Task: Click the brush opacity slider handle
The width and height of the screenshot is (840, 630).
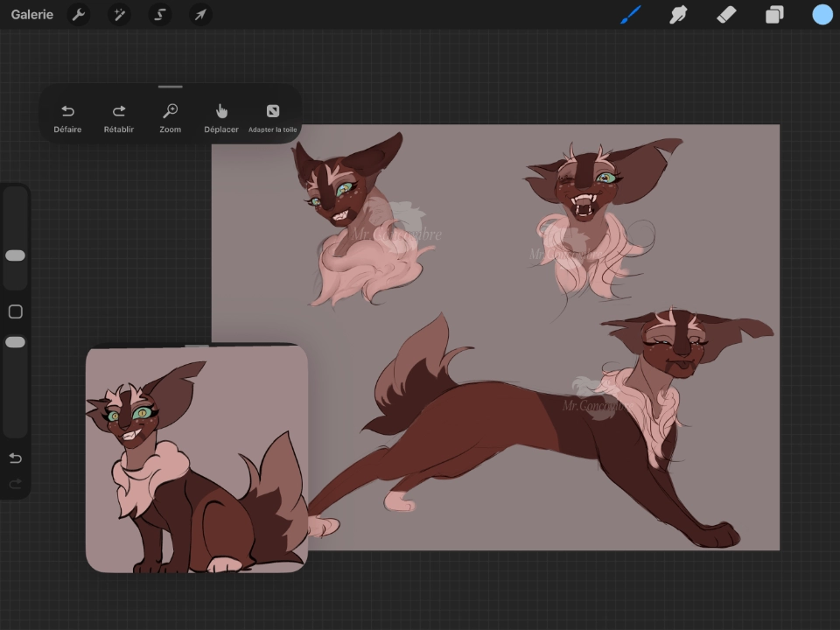Action: (15, 342)
